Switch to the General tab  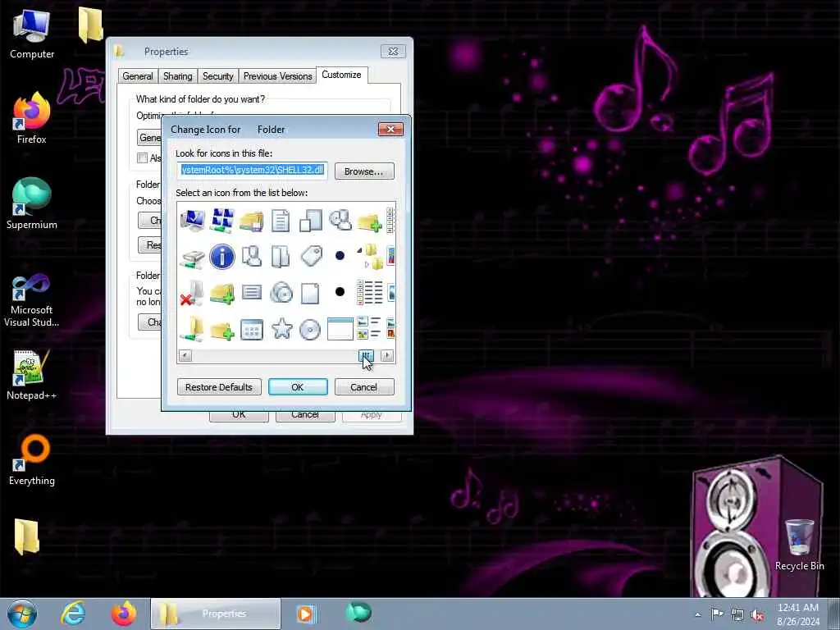138,76
